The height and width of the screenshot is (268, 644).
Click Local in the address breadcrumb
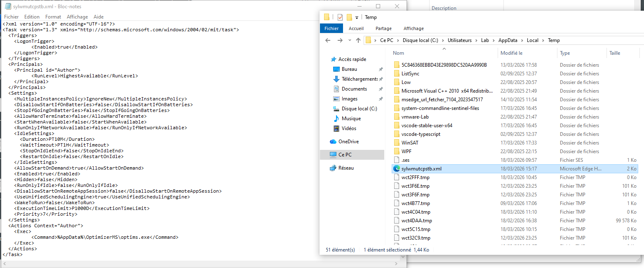(533, 40)
